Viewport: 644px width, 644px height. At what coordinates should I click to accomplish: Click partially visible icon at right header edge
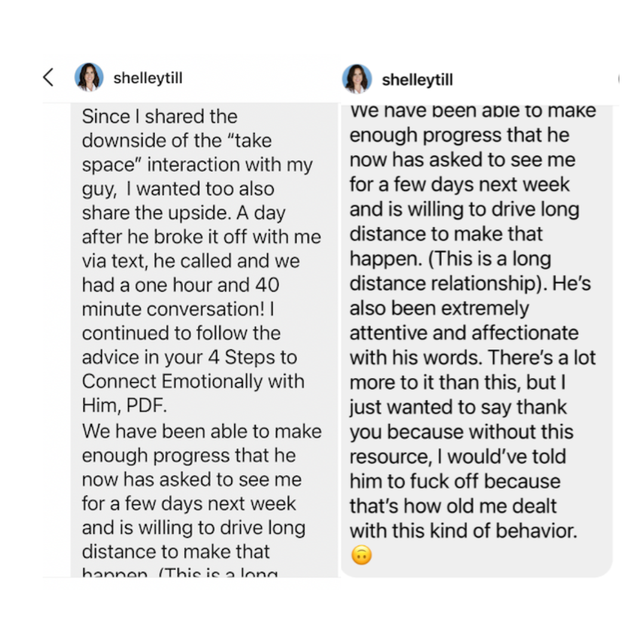618,79
